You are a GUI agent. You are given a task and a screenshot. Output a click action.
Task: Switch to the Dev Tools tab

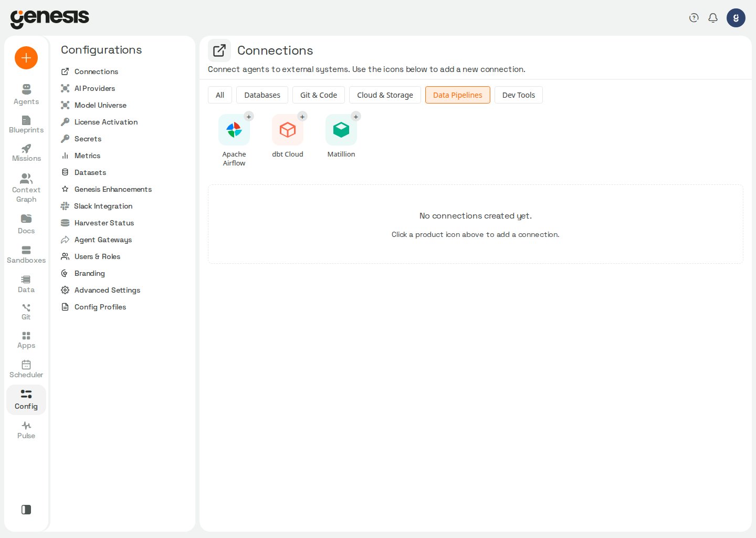[519, 95]
